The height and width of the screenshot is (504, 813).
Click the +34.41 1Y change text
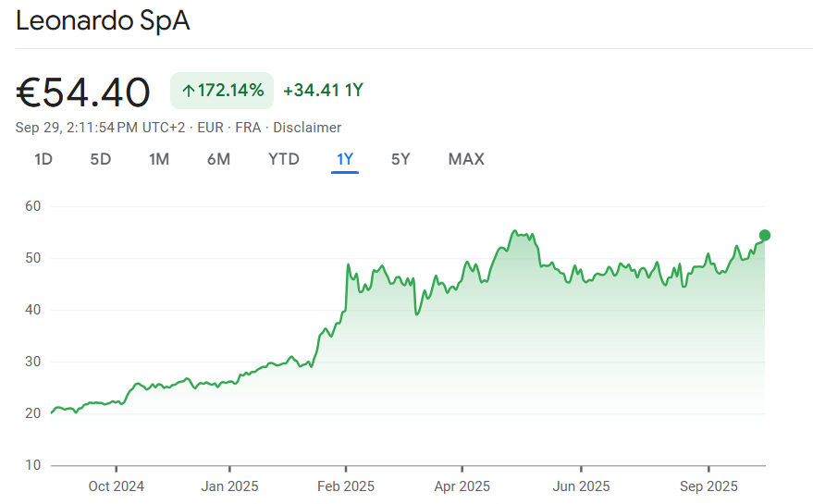(x=323, y=91)
